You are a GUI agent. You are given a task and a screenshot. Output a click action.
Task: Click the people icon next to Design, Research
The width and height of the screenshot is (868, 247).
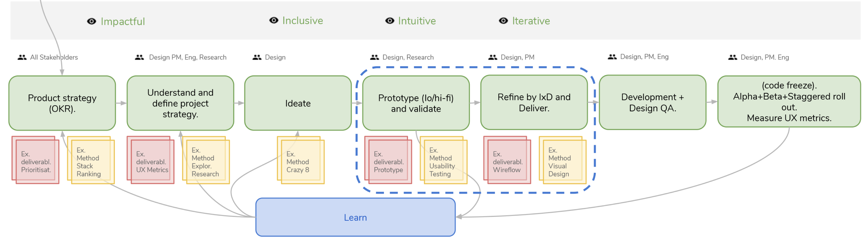pos(374,57)
